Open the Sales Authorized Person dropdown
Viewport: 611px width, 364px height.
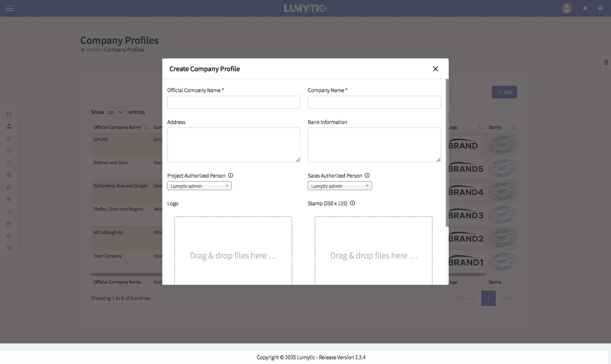(x=340, y=186)
